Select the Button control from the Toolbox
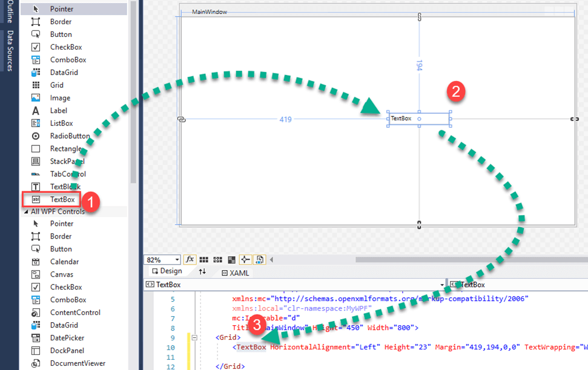This screenshot has width=588, height=370. pyautogui.click(x=61, y=34)
